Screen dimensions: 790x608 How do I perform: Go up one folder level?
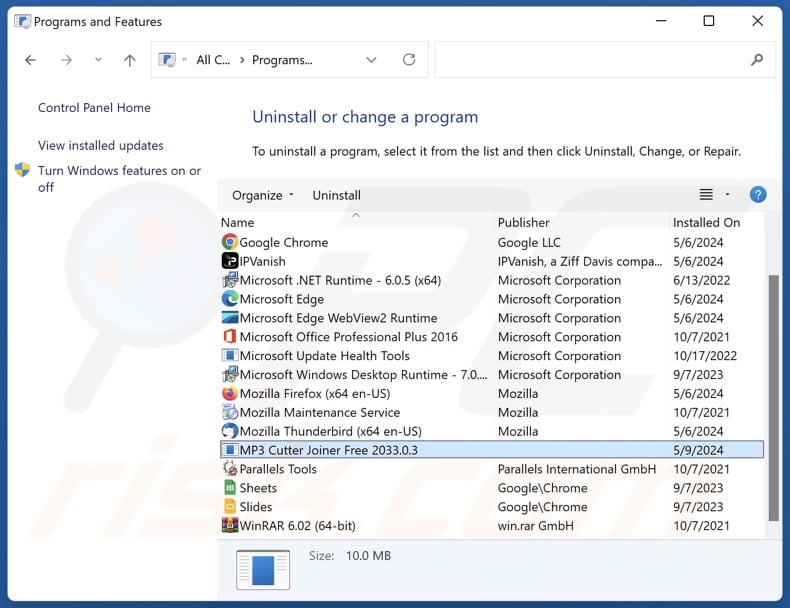coord(129,60)
